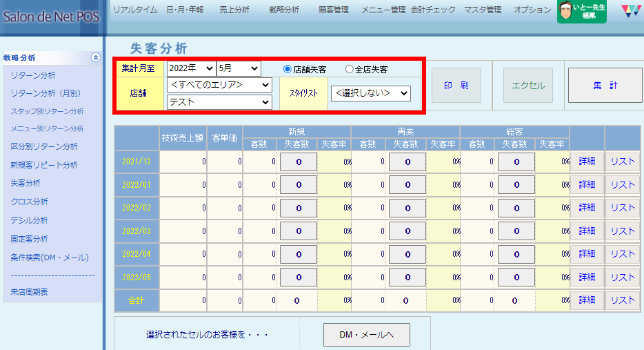Open the 売上分析 menu
Image resolution: width=644 pixels, height=350 pixels.
click(x=234, y=10)
